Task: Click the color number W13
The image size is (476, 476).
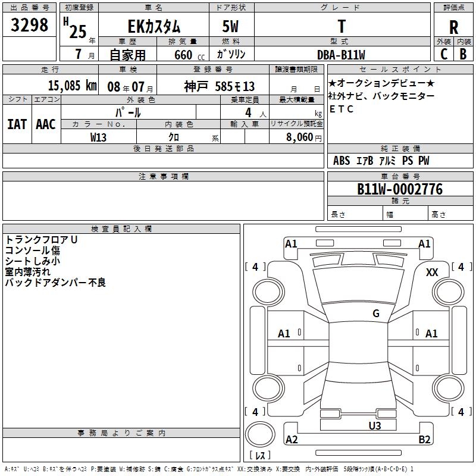Action: (98, 137)
